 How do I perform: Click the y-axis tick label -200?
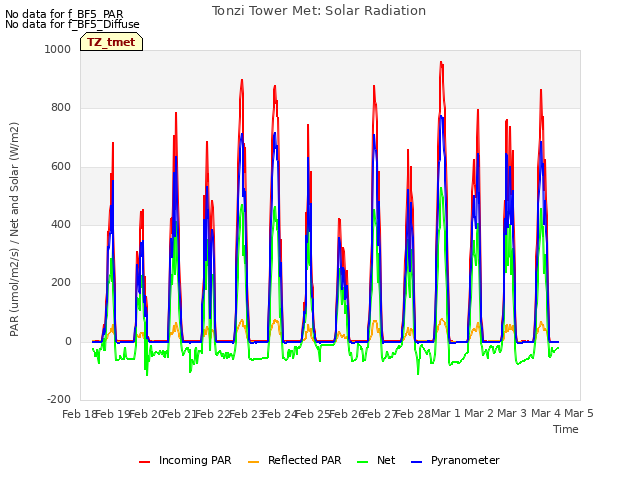point(59,399)
